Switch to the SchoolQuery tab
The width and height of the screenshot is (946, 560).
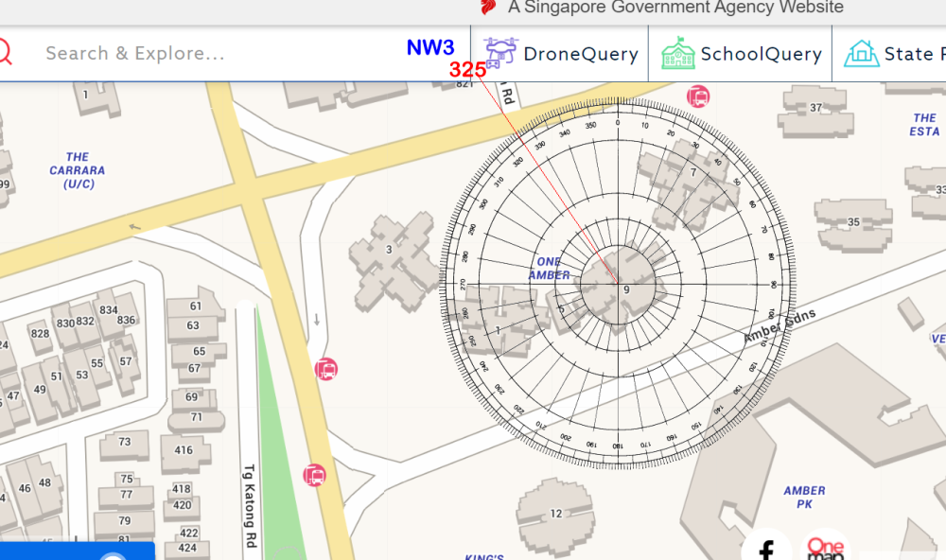coord(761,54)
